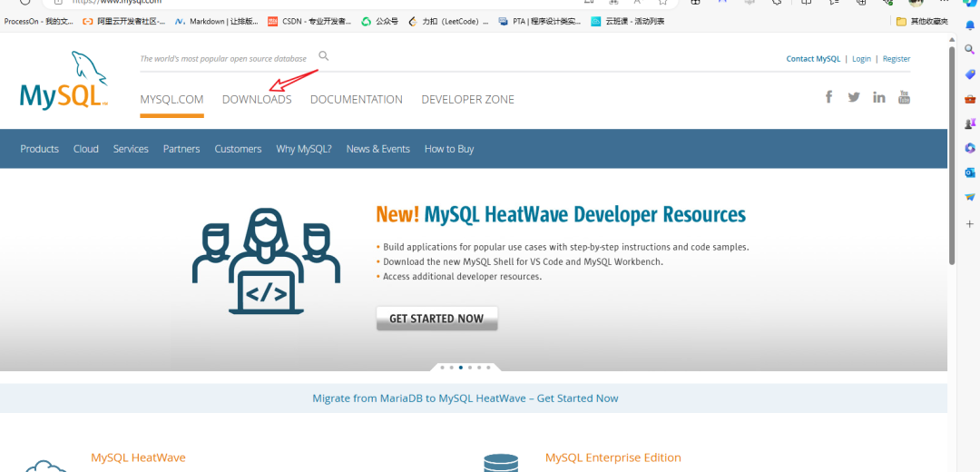Open the PTA 程序设计类 bookmark

tap(539, 21)
